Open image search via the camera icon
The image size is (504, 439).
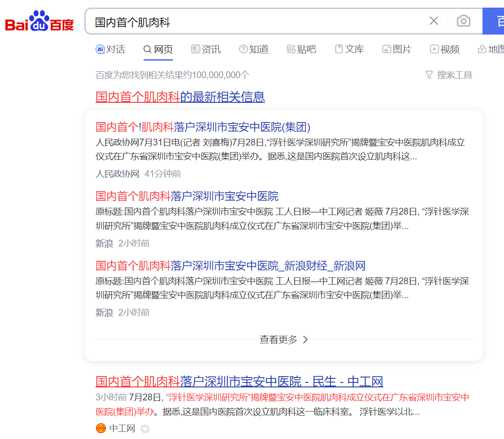pyautogui.click(x=464, y=21)
